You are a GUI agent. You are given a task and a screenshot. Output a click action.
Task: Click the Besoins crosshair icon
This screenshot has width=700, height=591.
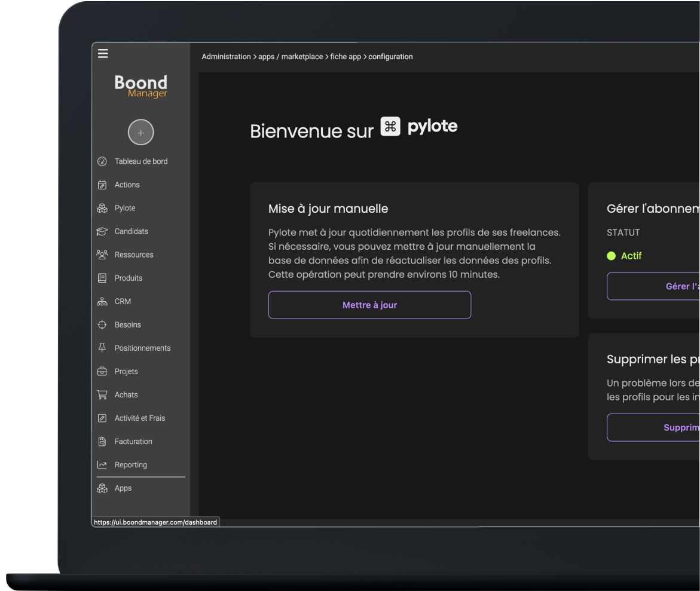click(x=102, y=324)
